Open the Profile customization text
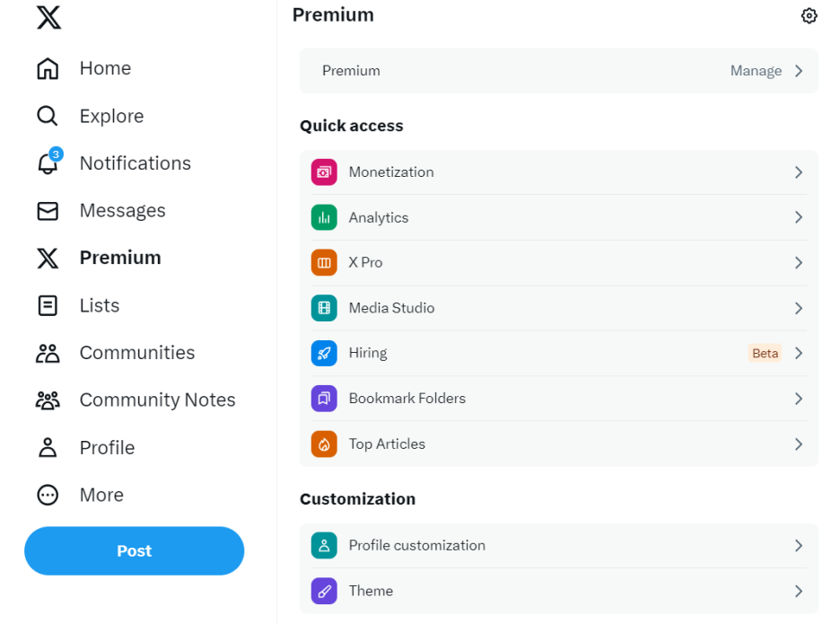This screenshot has height=624, width=840. click(416, 546)
